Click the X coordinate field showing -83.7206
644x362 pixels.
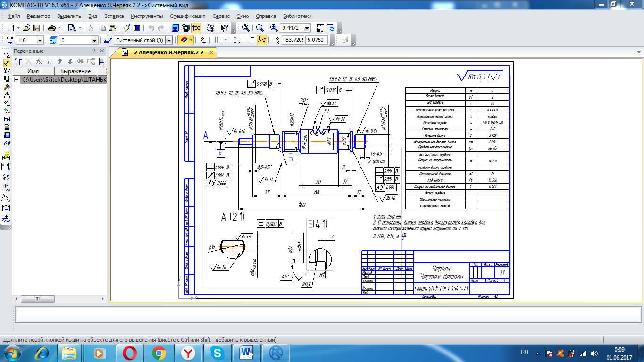293,40
